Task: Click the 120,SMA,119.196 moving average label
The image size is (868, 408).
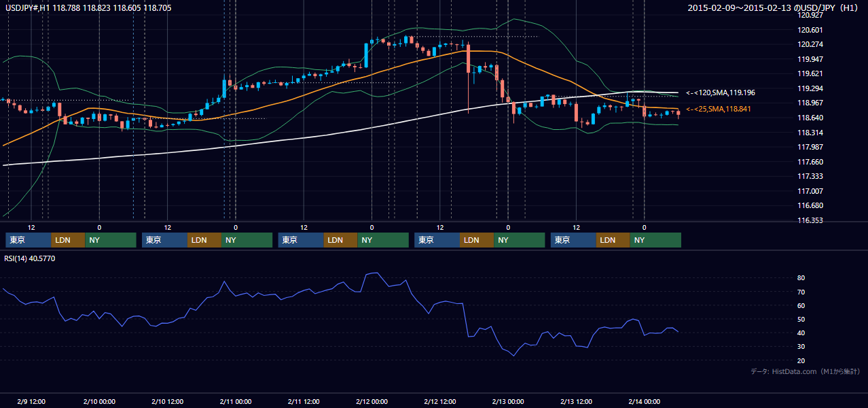Action: [721, 92]
